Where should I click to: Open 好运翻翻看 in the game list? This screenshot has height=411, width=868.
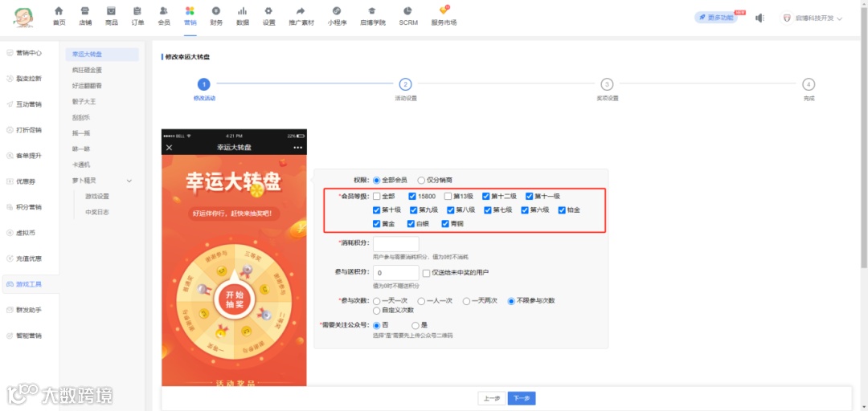[x=88, y=86]
